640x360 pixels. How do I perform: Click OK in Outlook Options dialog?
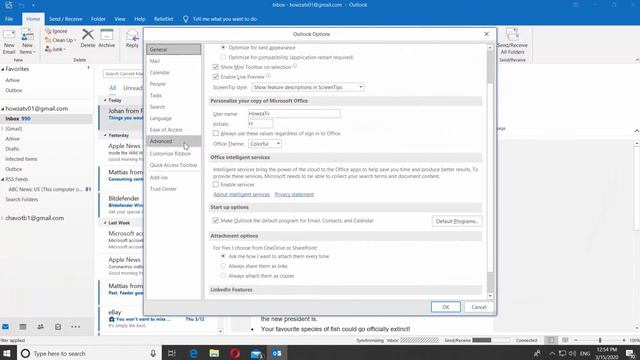pyautogui.click(x=446, y=307)
